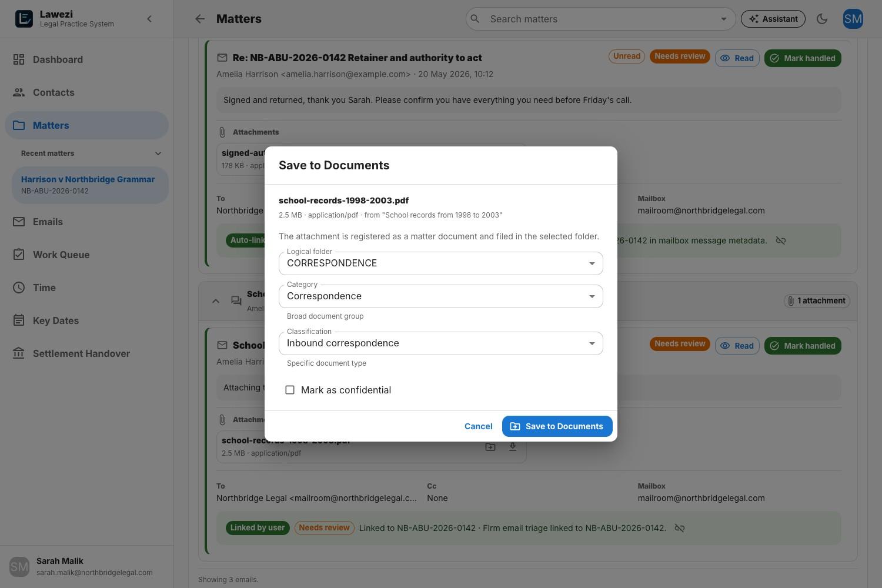Go back using the arrow beside Matters
Screen dimensions: 882x588
pos(200,19)
